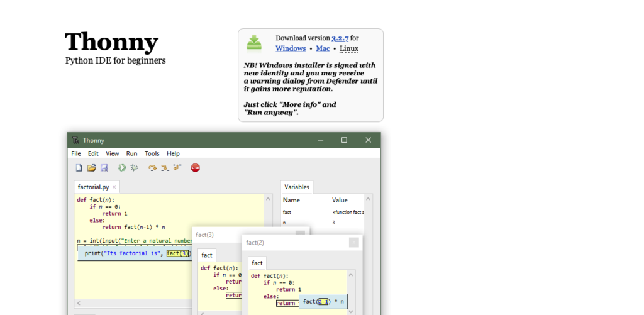Click the fact(3) window title
The width and height of the screenshot is (644, 315).
(204, 235)
